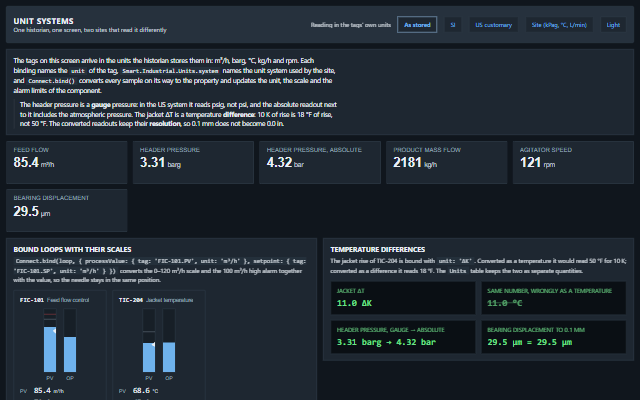Click the TIC-204 PV bar gauge
This screenshot has width=640, height=400.
pyautogui.click(x=149, y=340)
